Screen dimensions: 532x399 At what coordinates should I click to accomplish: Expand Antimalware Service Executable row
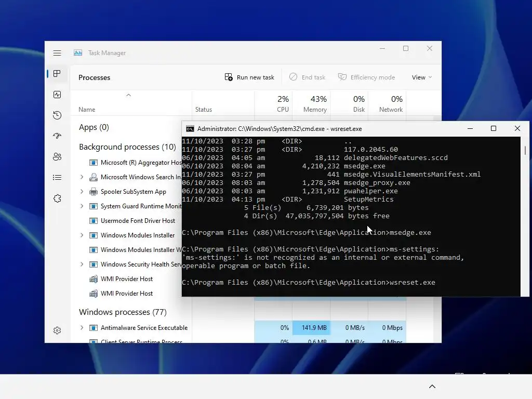(82, 328)
